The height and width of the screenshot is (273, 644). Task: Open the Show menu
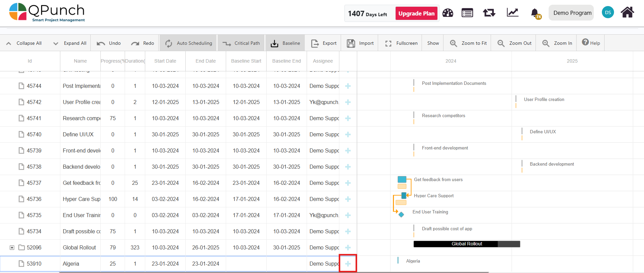tap(433, 43)
